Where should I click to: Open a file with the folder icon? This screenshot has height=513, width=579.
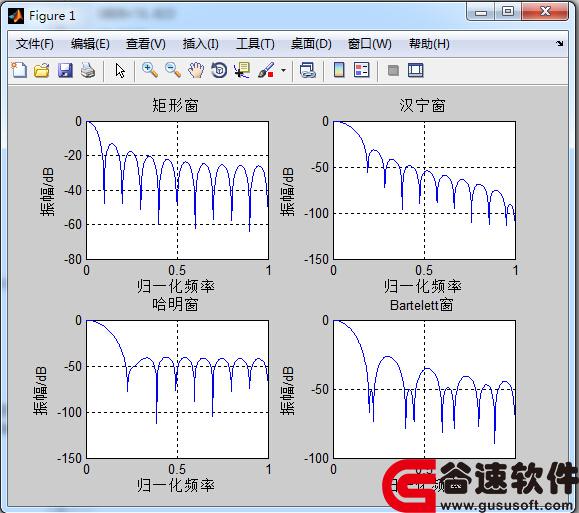click(42, 70)
